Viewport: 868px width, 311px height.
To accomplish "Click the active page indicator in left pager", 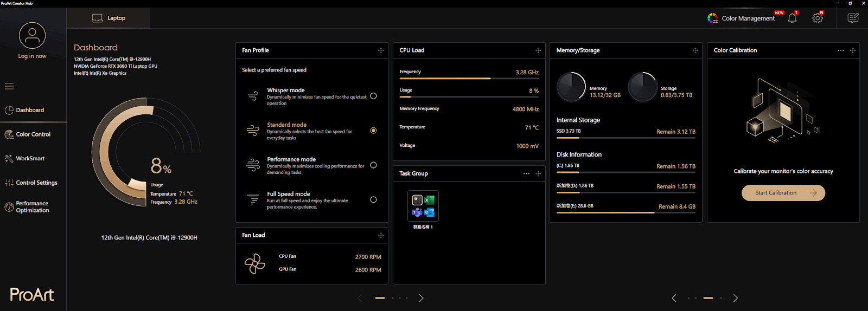I will click(380, 298).
